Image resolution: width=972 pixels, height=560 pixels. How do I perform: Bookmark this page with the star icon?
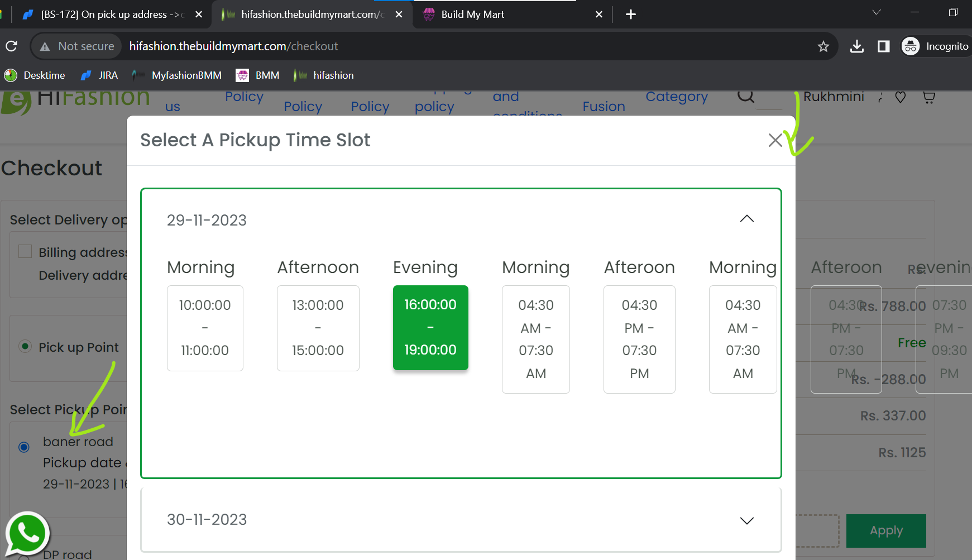point(823,46)
